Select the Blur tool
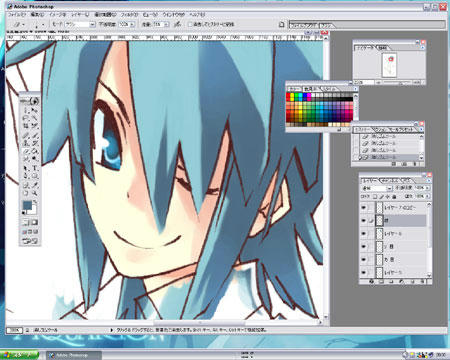The height and width of the screenshot is (360, 450). 26,159
